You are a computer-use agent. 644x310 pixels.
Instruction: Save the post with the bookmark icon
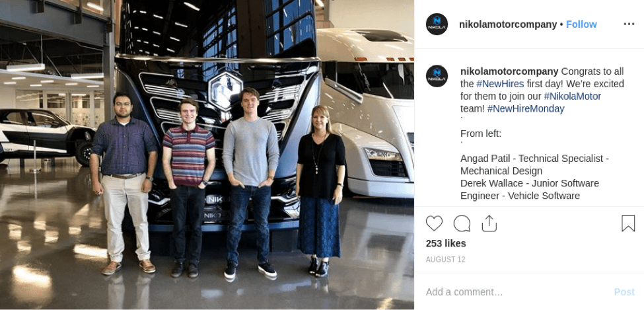(628, 223)
